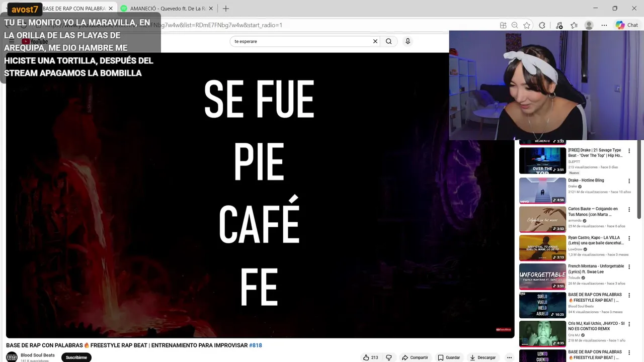Open options for Drake - Hotline Bling
644x362 pixels.
(x=629, y=181)
